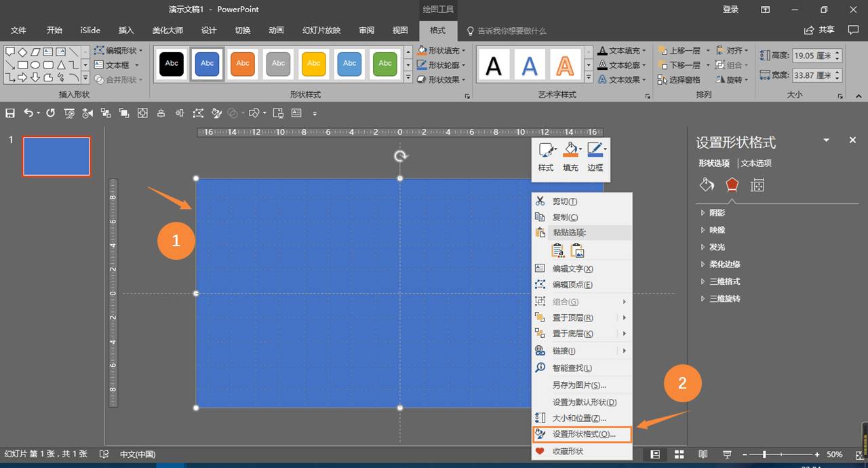Click the Save icon in quick access toolbar
The height and width of the screenshot is (468, 868).
(9, 113)
